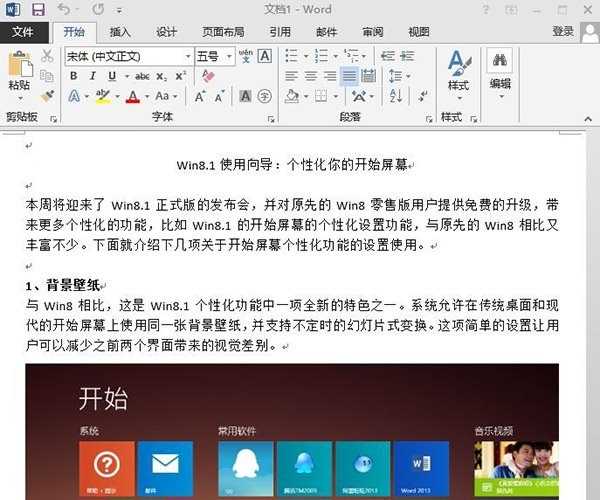Click the clear formatting eraser icon

(x=208, y=76)
